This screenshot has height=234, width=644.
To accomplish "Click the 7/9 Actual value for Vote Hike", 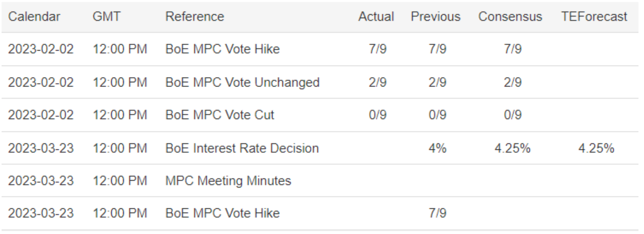I will tap(377, 49).
